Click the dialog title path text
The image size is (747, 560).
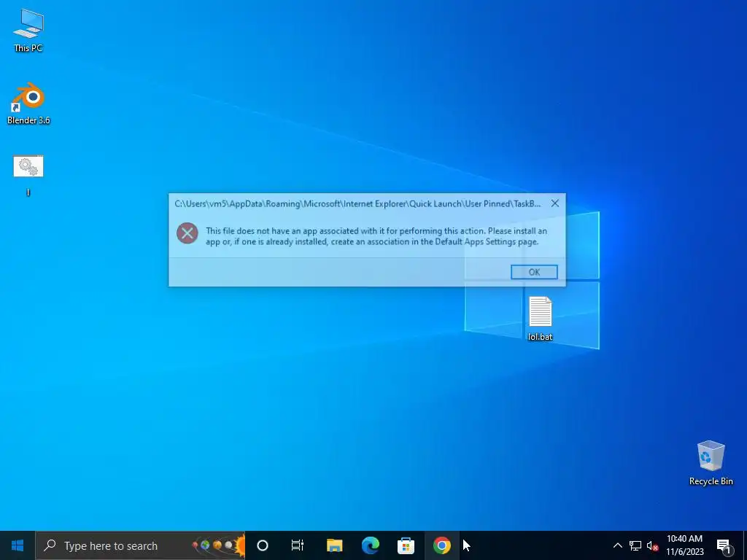(357, 204)
